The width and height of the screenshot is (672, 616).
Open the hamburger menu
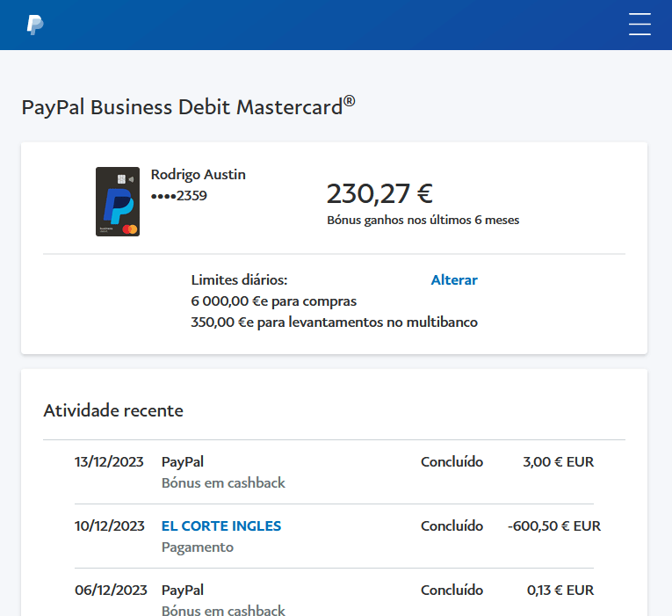[x=639, y=24]
